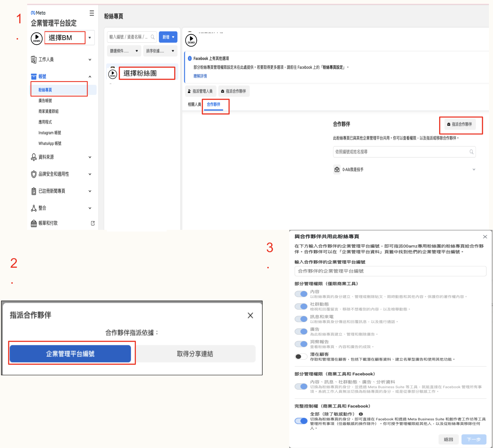The width and height of the screenshot is (493, 448).
Task: Click magnifier icon in partner search
Action: coord(471,152)
